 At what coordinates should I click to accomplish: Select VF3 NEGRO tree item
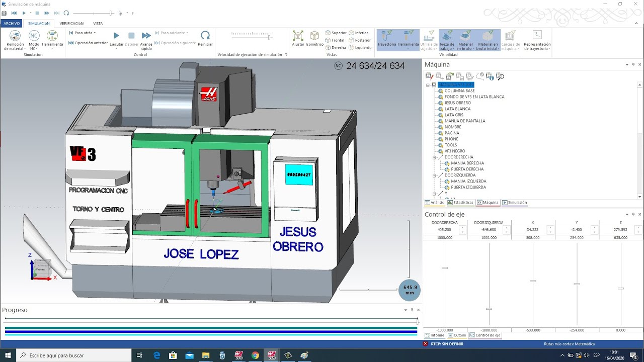coord(455,151)
